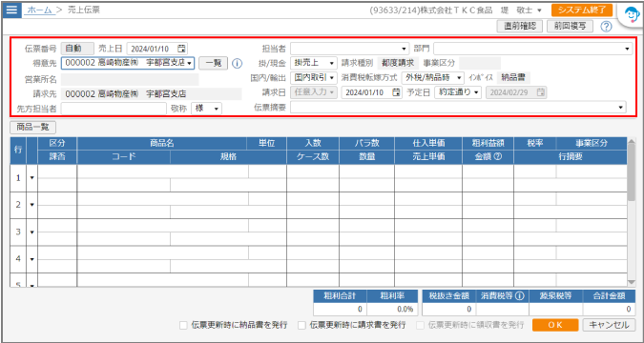Open the 得意先 一覧 list button
The image size is (644, 343).
tap(213, 63)
